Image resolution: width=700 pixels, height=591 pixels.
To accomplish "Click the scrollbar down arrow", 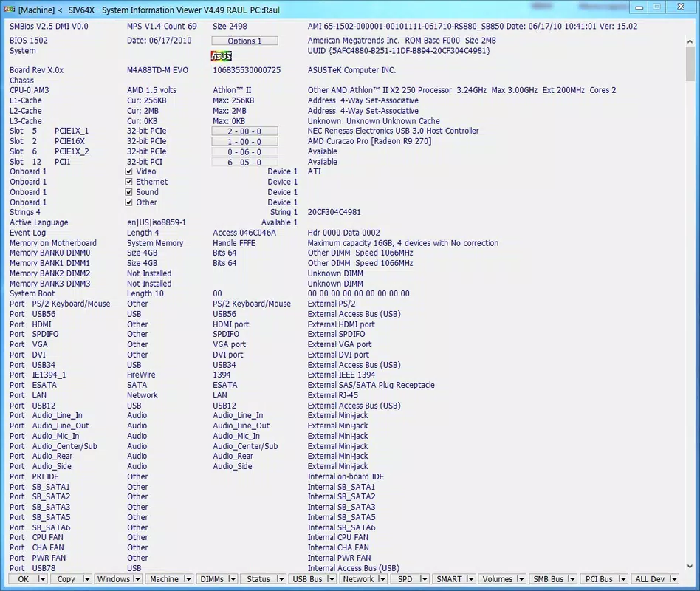I will (x=690, y=566).
